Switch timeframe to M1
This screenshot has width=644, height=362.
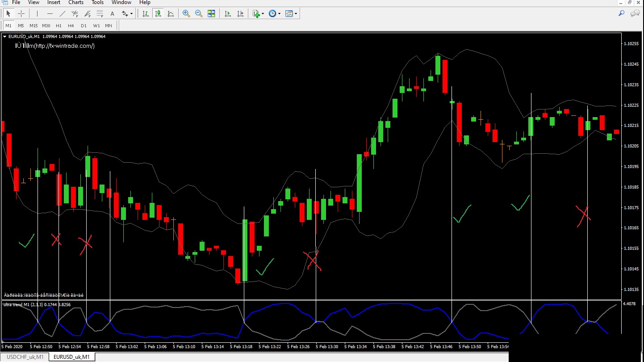8,25
